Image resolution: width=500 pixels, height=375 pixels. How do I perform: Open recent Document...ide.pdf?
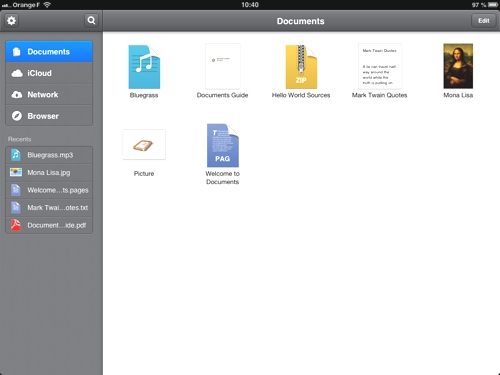pyautogui.click(x=49, y=225)
